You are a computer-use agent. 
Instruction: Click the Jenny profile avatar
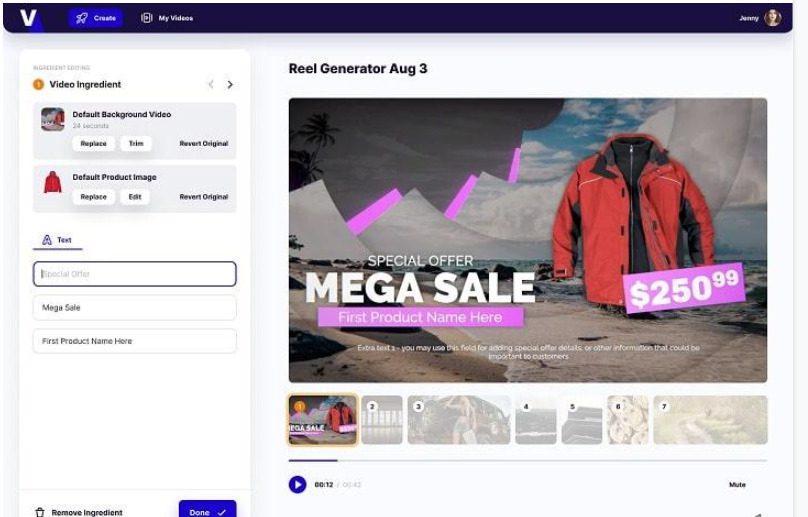tap(772, 18)
